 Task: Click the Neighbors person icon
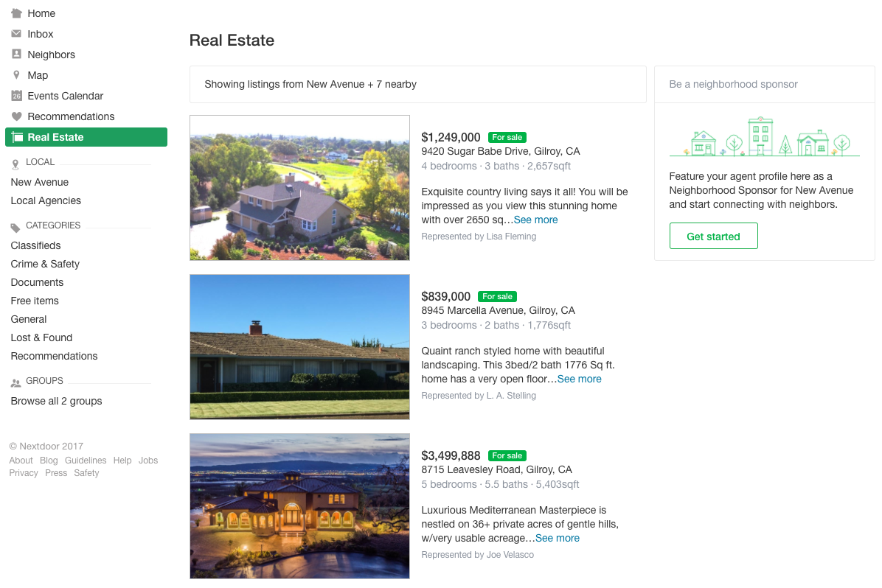click(16, 55)
